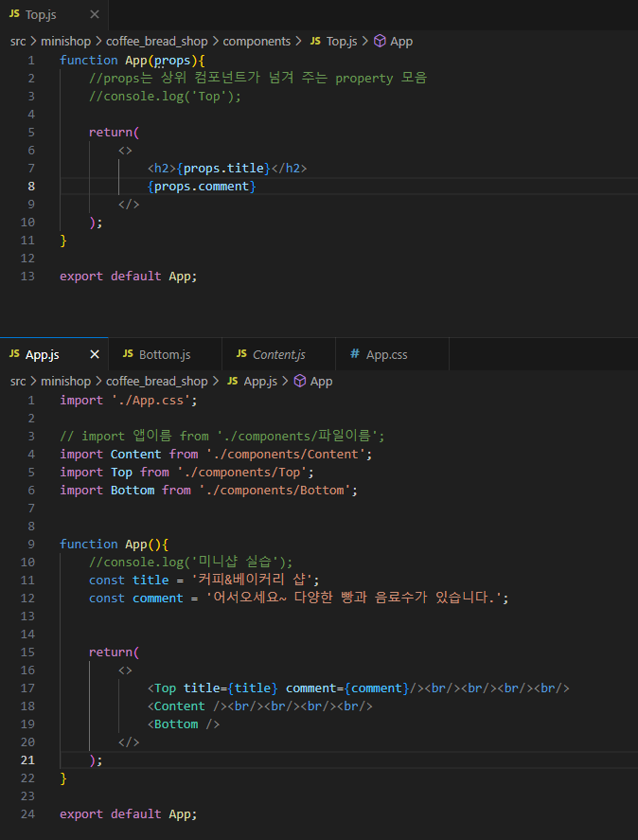This screenshot has height=840, width=638.
Task: Click the 'const title =' line
Action: [204, 581]
